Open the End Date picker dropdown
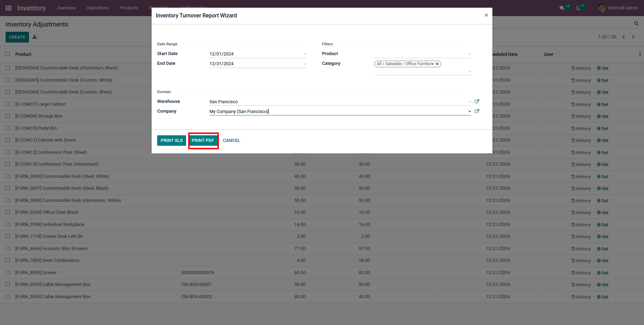 pyautogui.click(x=305, y=64)
